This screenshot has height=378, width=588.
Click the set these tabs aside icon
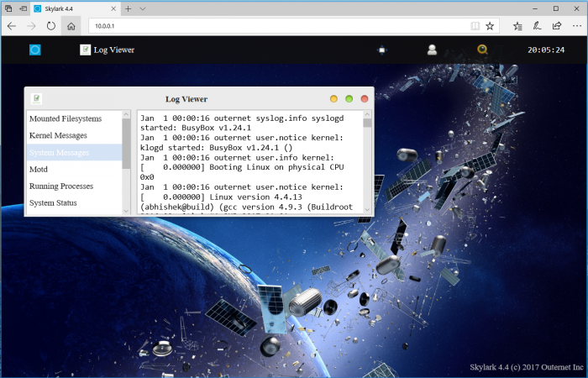(x=24, y=8)
